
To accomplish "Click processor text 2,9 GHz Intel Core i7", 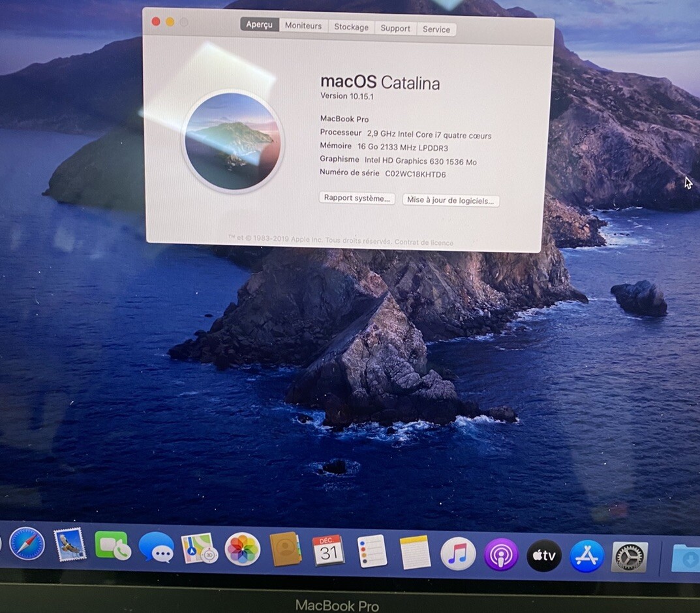I will [429, 135].
